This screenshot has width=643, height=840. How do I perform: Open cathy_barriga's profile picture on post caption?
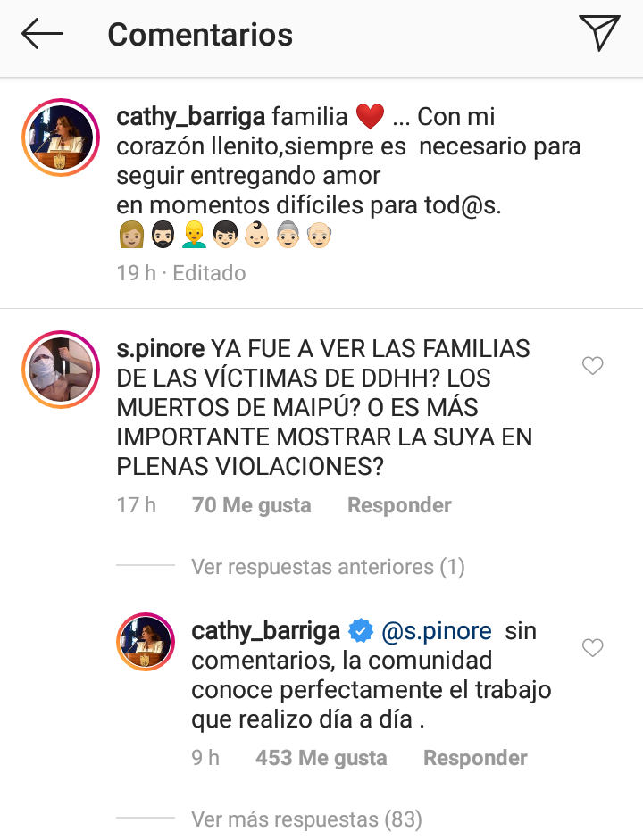tap(60, 137)
